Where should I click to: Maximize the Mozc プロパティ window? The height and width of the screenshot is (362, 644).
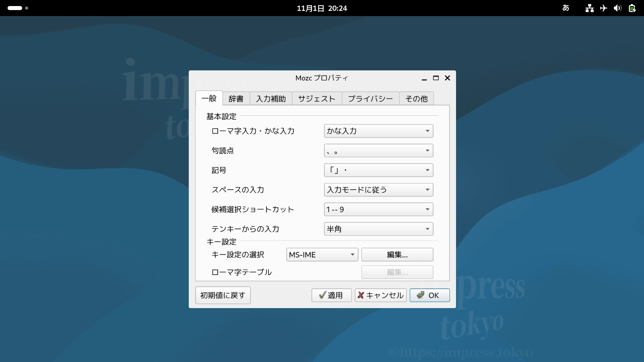[x=436, y=78]
